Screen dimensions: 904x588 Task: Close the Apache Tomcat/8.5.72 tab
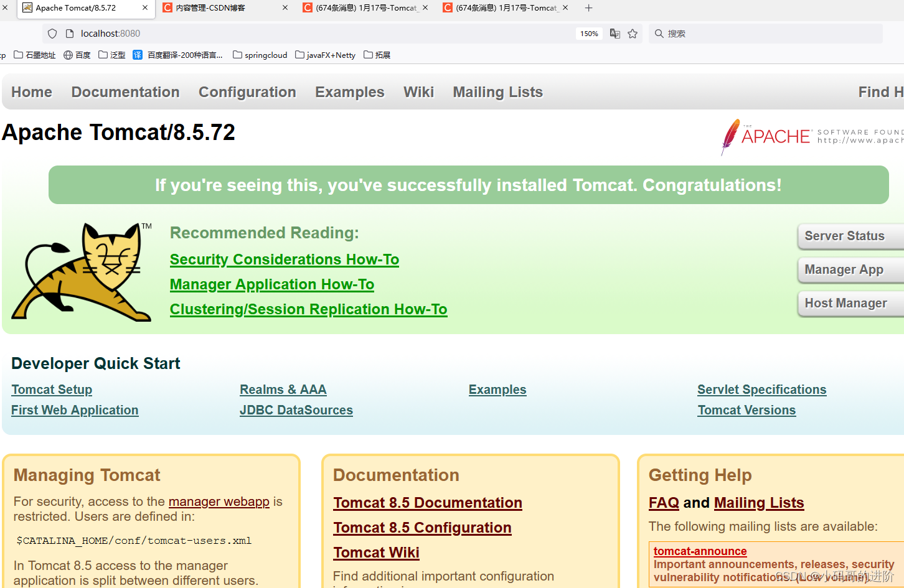(x=145, y=8)
